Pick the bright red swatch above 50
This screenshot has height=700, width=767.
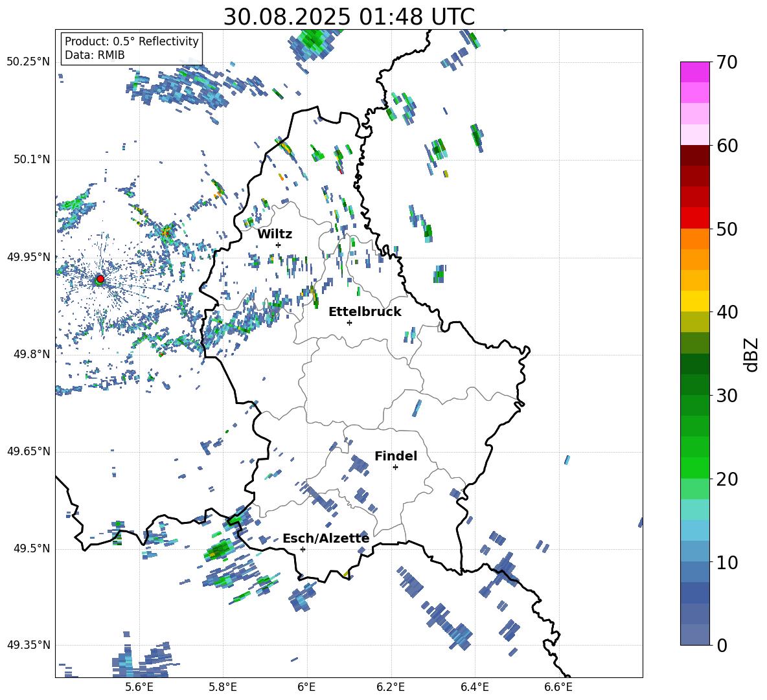click(x=694, y=218)
